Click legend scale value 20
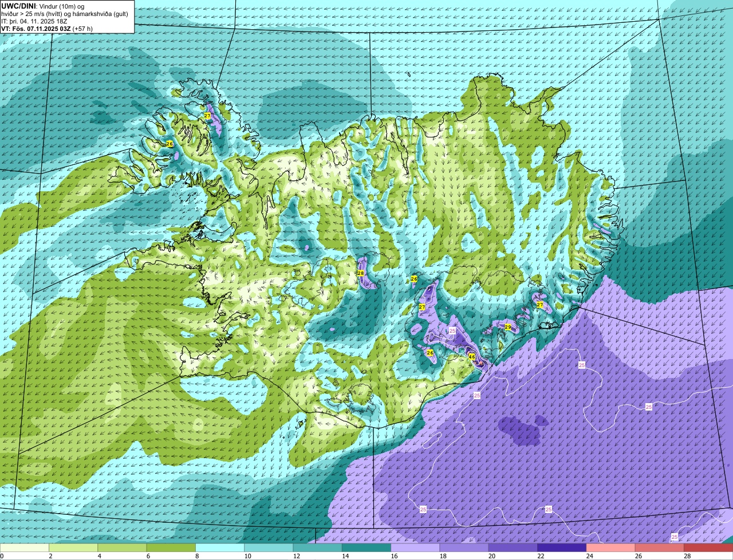This screenshot has height=560, width=733. point(492,556)
